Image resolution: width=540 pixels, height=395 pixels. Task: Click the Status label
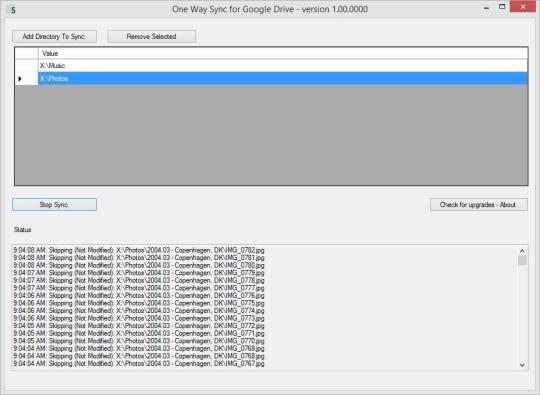(x=23, y=230)
